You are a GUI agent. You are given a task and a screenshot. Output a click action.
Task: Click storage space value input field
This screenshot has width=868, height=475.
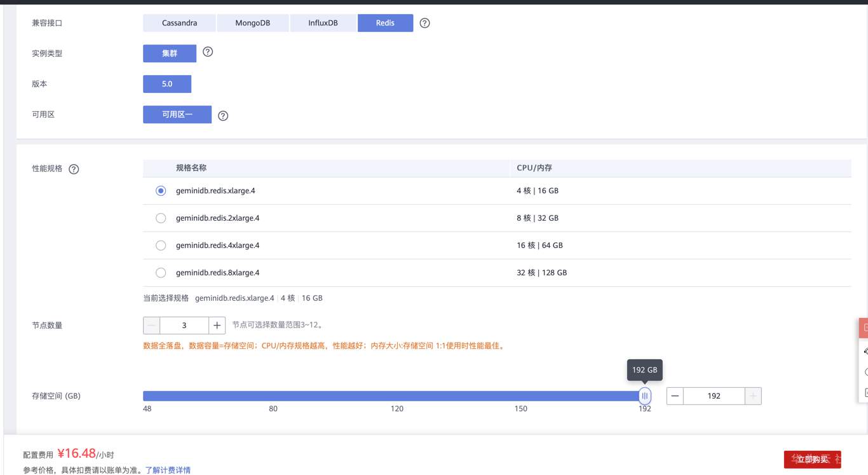(x=714, y=396)
